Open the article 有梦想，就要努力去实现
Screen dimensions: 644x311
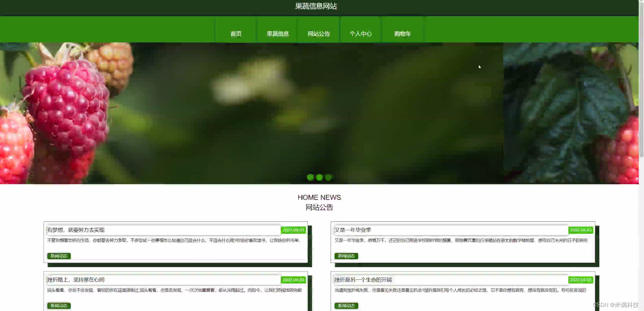[x=76, y=230]
